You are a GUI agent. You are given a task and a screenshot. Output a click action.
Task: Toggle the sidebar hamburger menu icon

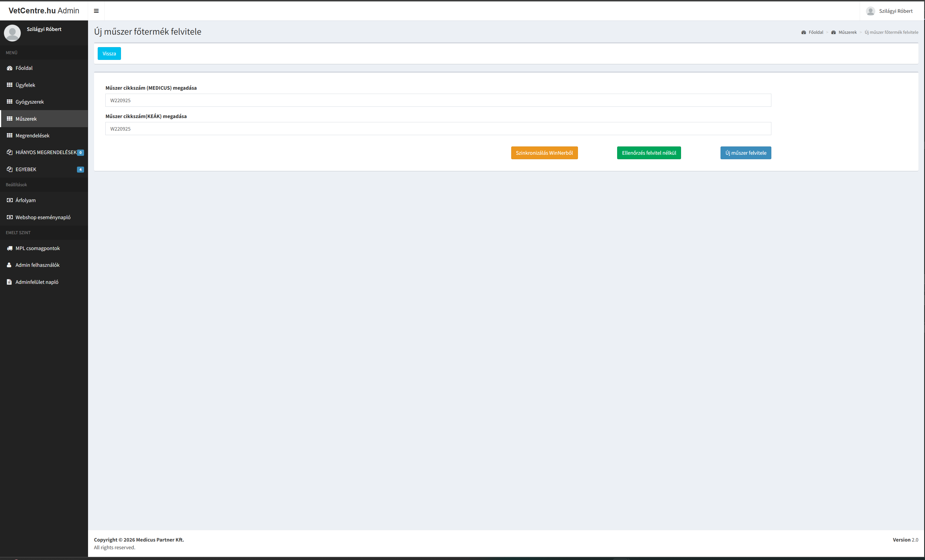point(96,11)
